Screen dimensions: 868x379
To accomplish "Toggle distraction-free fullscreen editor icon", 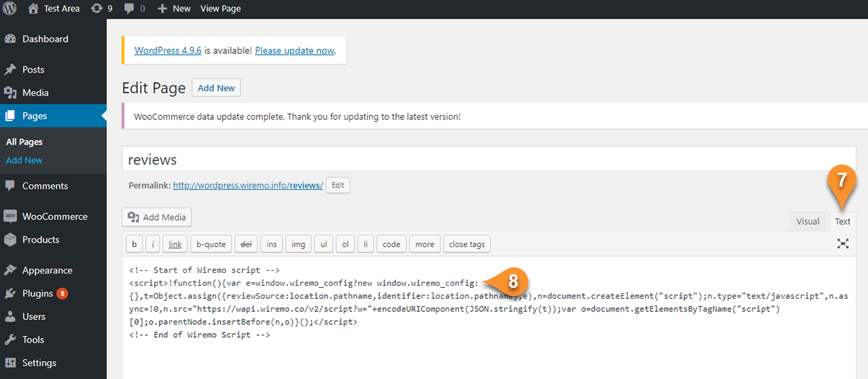I will [x=843, y=243].
